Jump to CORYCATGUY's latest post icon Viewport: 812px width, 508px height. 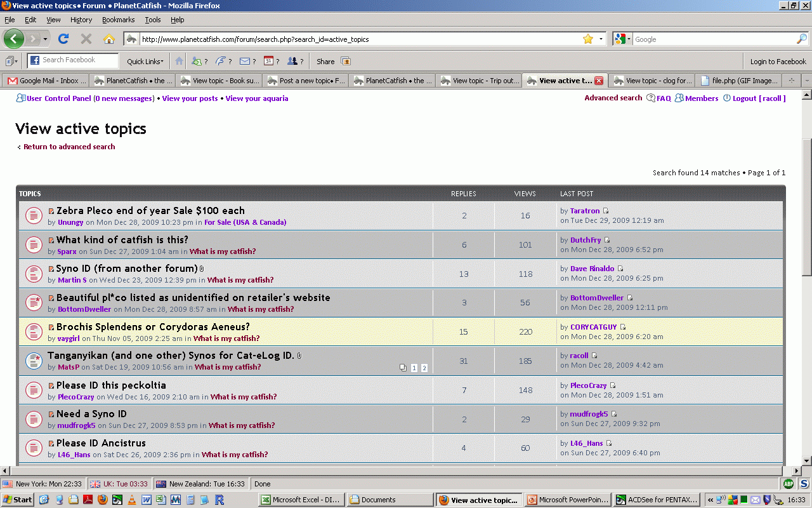pyautogui.click(x=623, y=327)
